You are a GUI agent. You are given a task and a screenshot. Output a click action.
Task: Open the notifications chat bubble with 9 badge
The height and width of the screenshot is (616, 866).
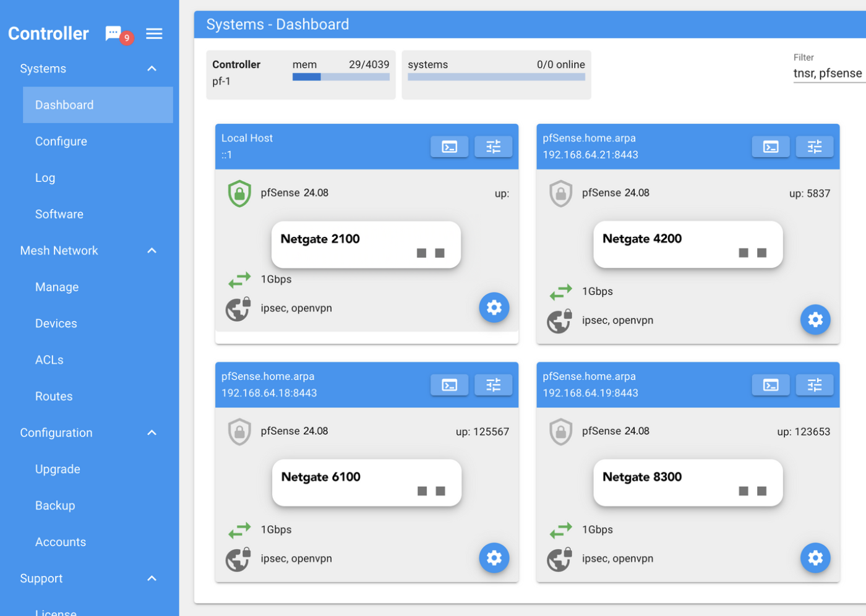click(x=115, y=33)
